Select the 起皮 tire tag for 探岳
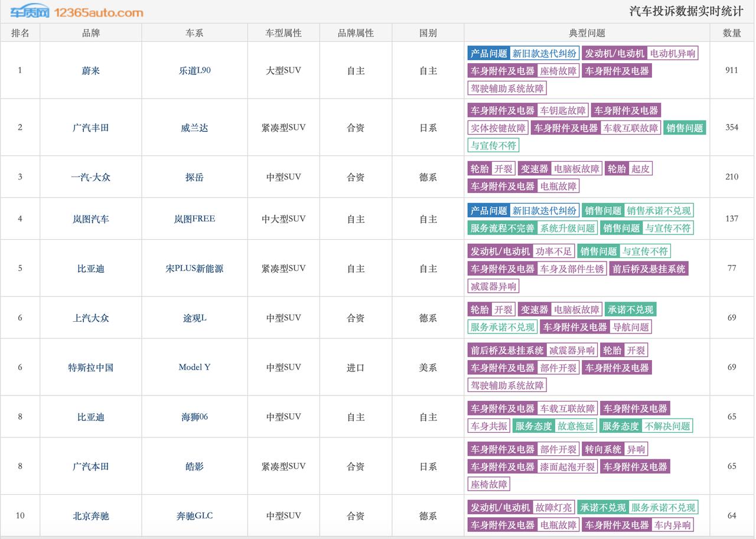The image size is (756, 539). point(640,169)
